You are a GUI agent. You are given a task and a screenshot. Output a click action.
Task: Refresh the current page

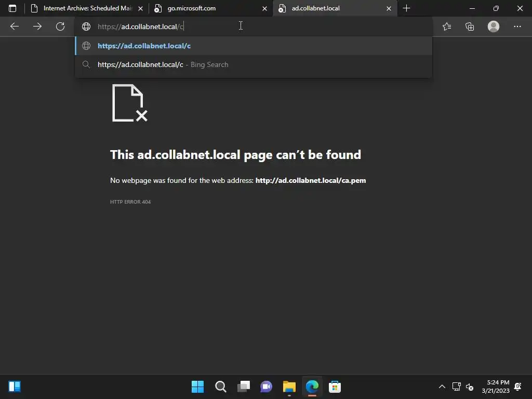tap(60, 26)
